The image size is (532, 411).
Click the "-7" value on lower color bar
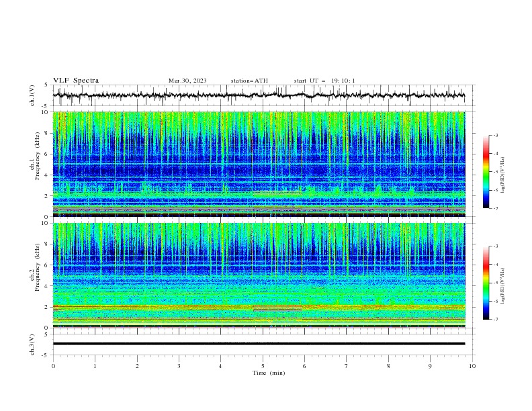coord(496,320)
